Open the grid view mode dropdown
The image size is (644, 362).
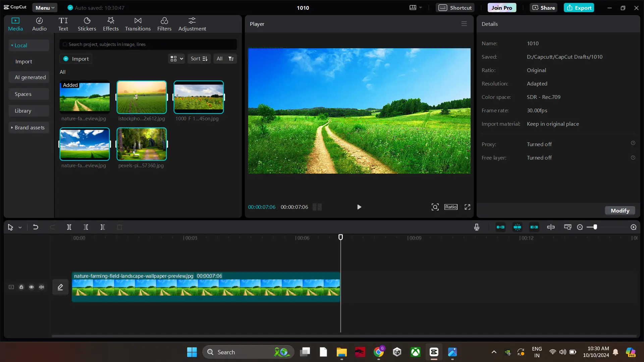176,59
